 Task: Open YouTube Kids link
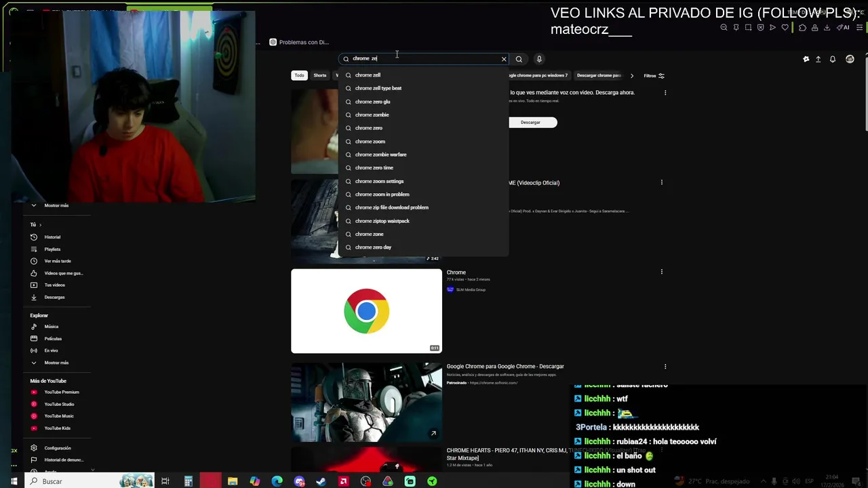(x=57, y=428)
